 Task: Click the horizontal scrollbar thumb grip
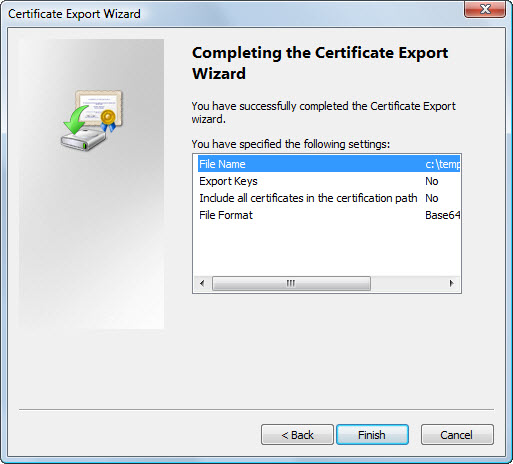[x=291, y=283]
